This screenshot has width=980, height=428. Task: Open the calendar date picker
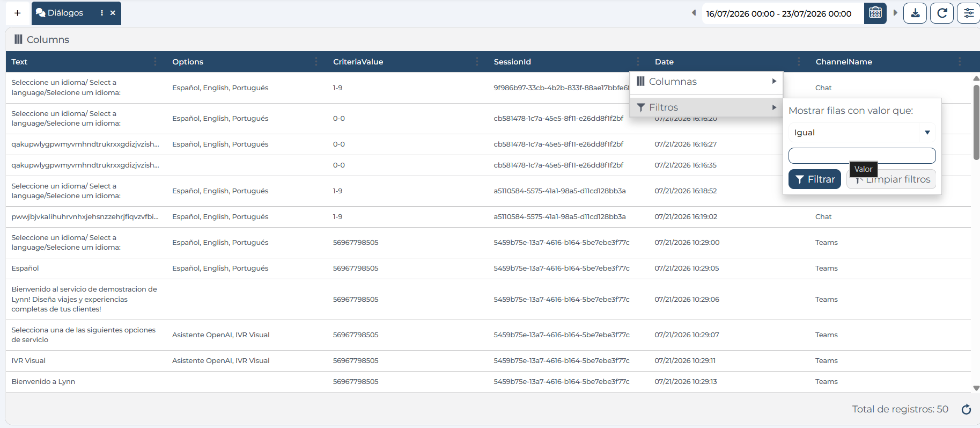[x=875, y=13]
